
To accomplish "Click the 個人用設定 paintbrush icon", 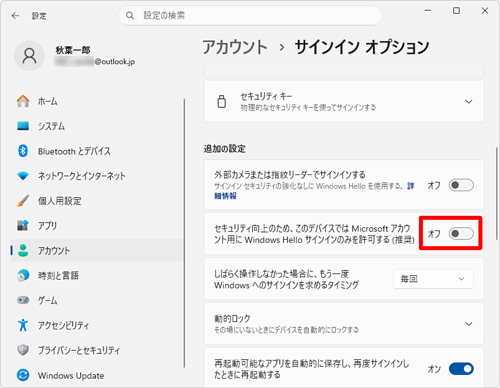I will tap(23, 201).
